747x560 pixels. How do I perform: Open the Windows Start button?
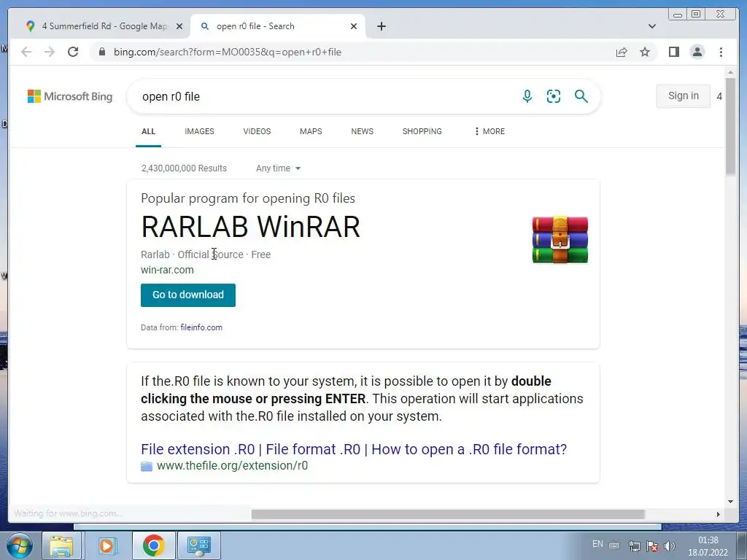coord(19,545)
